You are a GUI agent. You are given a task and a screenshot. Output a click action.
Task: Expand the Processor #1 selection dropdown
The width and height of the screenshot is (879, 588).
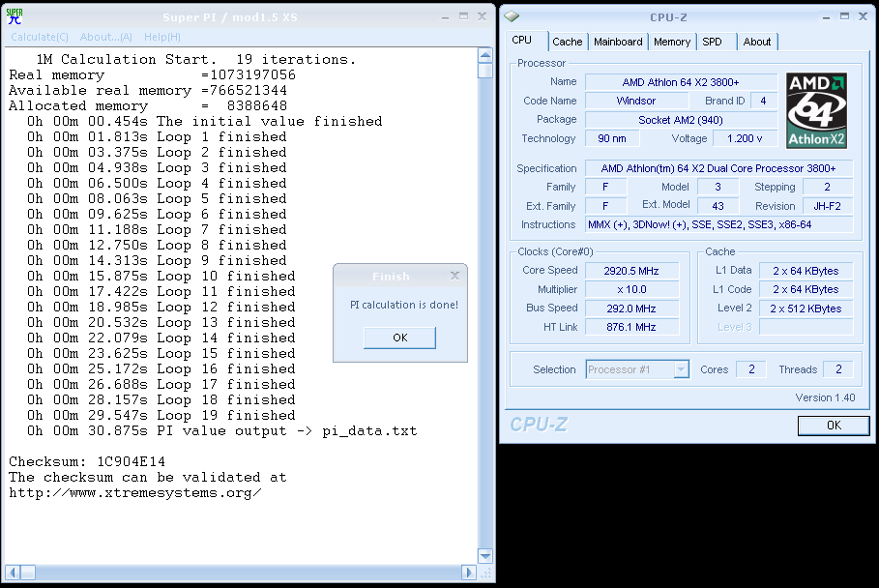tap(681, 369)
